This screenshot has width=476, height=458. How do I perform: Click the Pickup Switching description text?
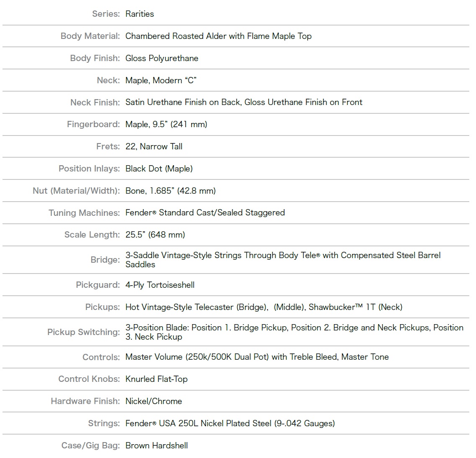(x=294, y=332)
